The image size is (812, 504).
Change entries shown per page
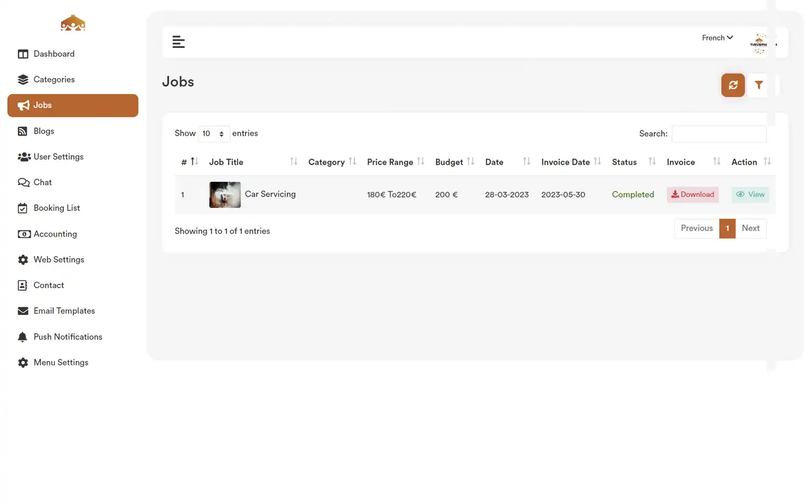click(214, 133)
